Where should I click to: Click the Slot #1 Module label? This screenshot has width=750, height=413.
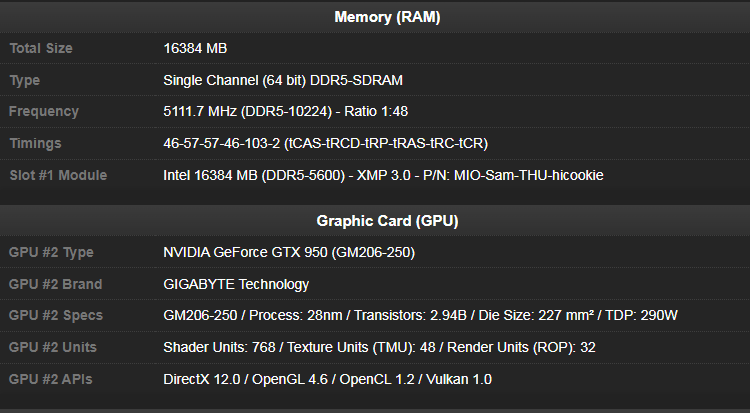pos(58,175)
